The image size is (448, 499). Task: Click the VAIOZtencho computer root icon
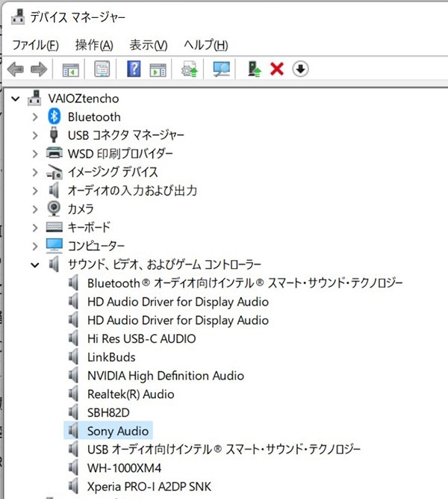[34, 98]
